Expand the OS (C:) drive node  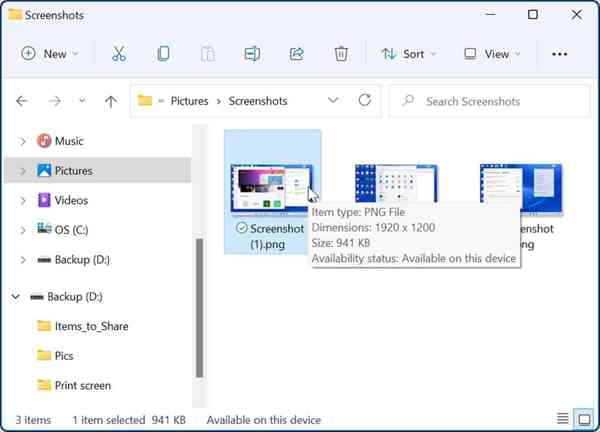[x=23, y=230]
